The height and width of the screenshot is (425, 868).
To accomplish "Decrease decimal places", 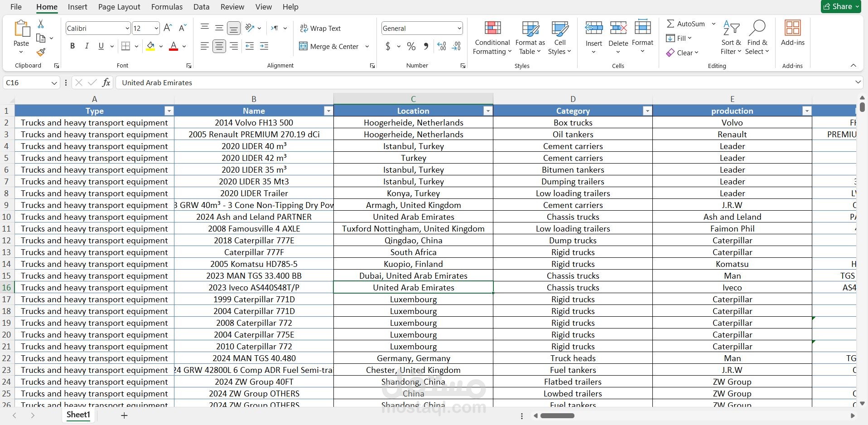I will coord(456,46).
